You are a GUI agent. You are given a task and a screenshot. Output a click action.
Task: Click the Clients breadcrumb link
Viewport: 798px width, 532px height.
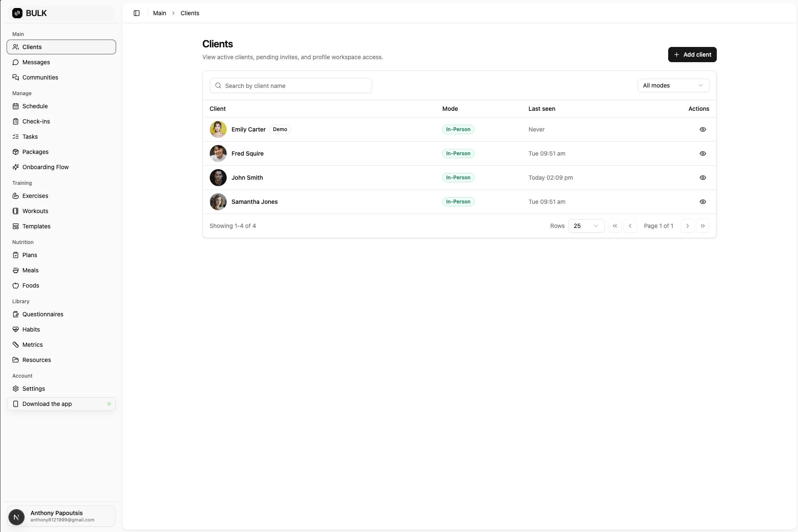pyautogui.click(x=190, y=13)
